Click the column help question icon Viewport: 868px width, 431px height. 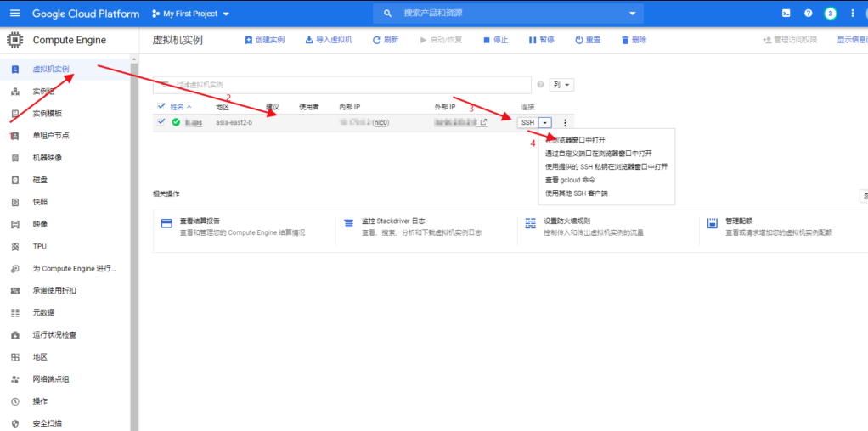pos(540,85)
